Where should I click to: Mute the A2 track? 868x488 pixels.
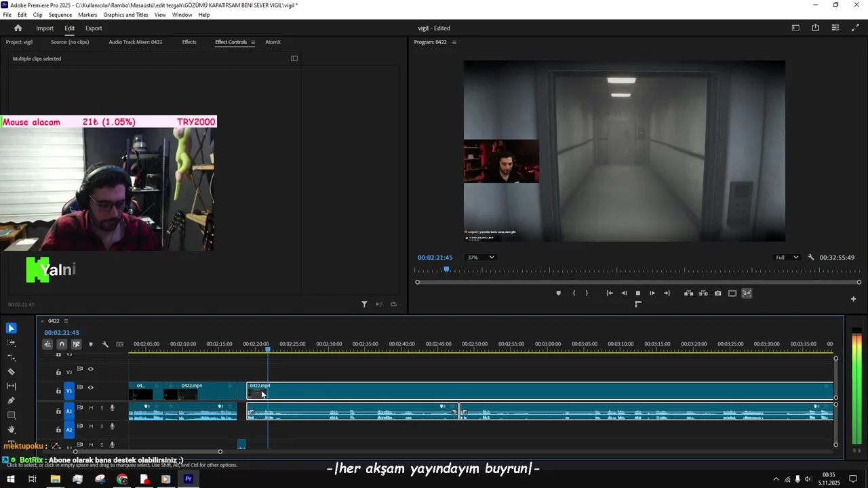click(x=91, y=426)
